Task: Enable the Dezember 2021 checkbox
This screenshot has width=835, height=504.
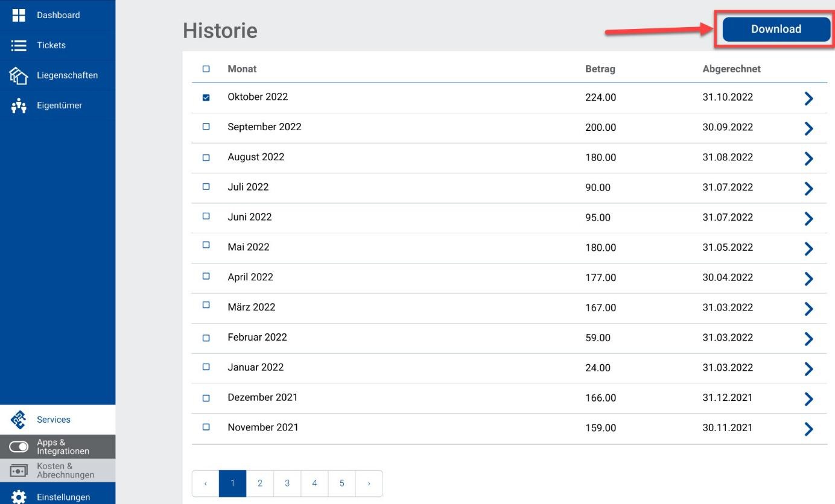Action: tap(206, 398)
